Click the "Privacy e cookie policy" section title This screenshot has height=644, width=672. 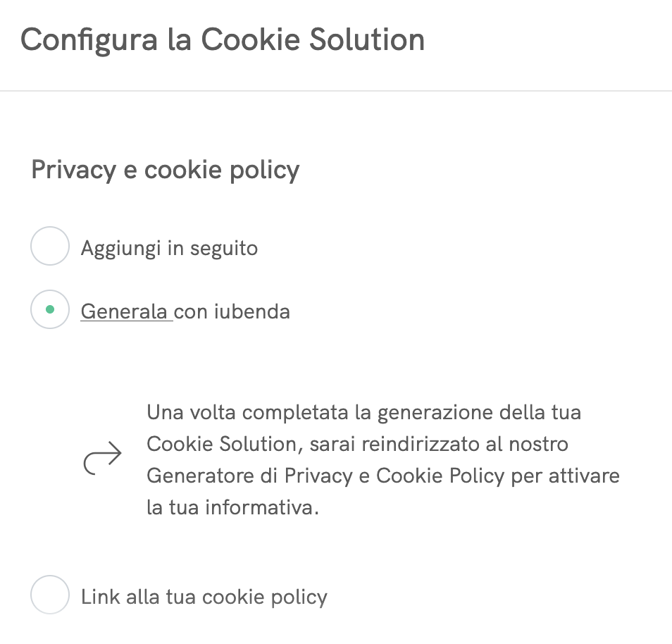(x=164, y=170)
